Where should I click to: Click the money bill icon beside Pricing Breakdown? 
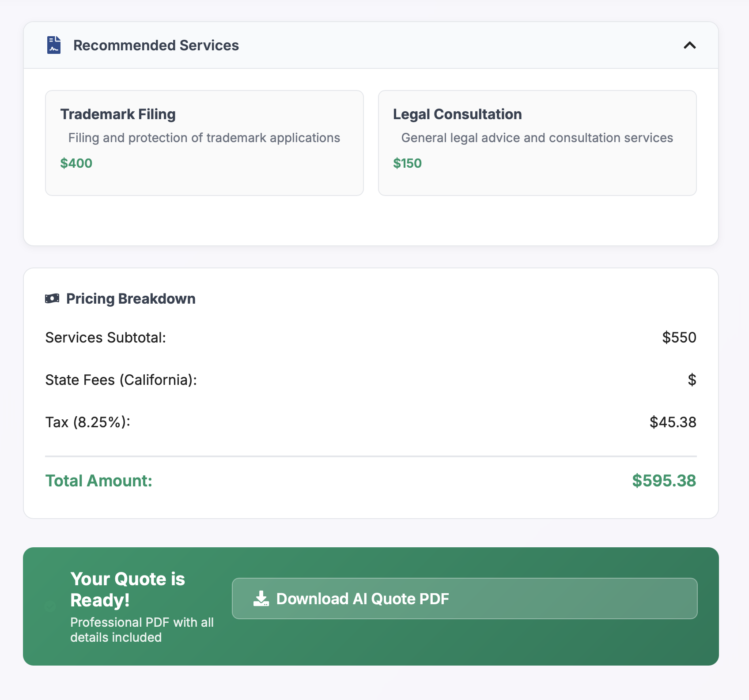52,299
